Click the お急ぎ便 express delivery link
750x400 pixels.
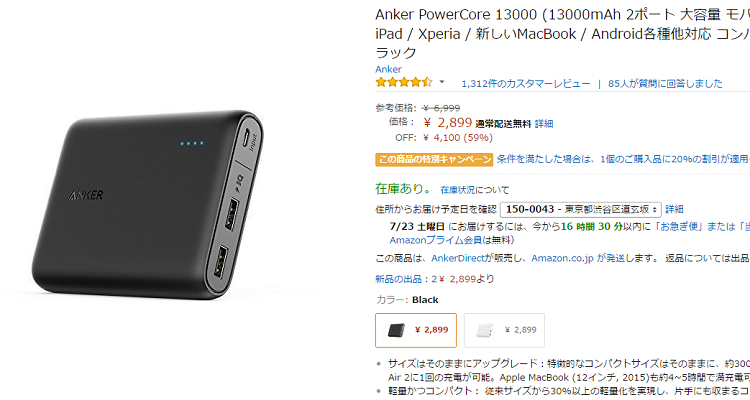point(678,226)
